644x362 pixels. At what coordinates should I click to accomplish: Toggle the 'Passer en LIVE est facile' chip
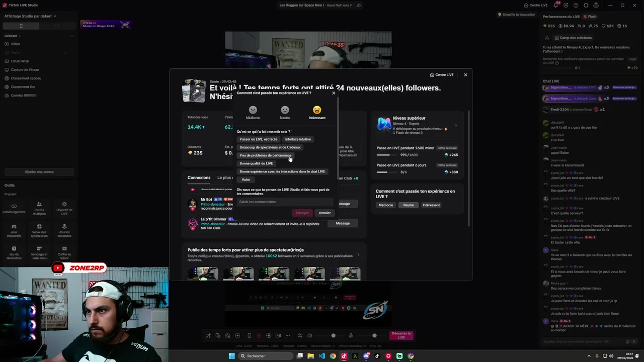tap(259, 139)
